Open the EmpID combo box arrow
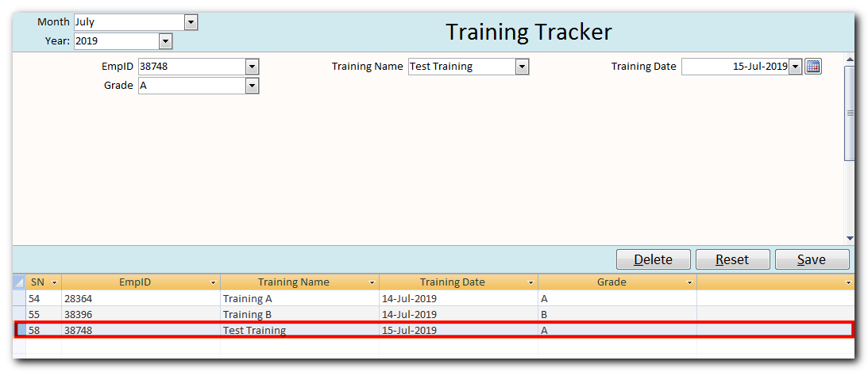This screenshot has height=372, width=868. 252,67
